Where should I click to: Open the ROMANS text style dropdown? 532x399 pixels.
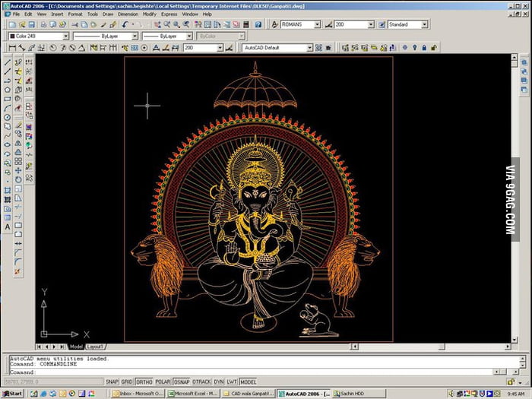click(317, 24)
